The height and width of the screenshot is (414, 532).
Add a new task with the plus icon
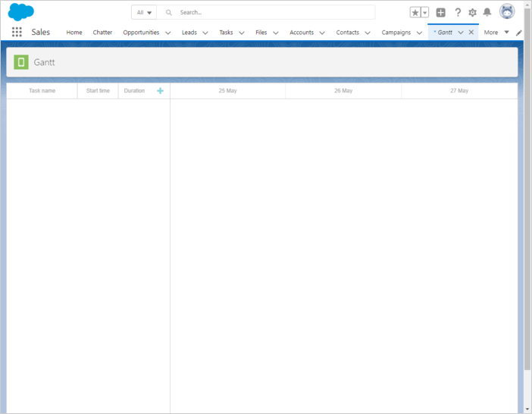click(160, 91)
